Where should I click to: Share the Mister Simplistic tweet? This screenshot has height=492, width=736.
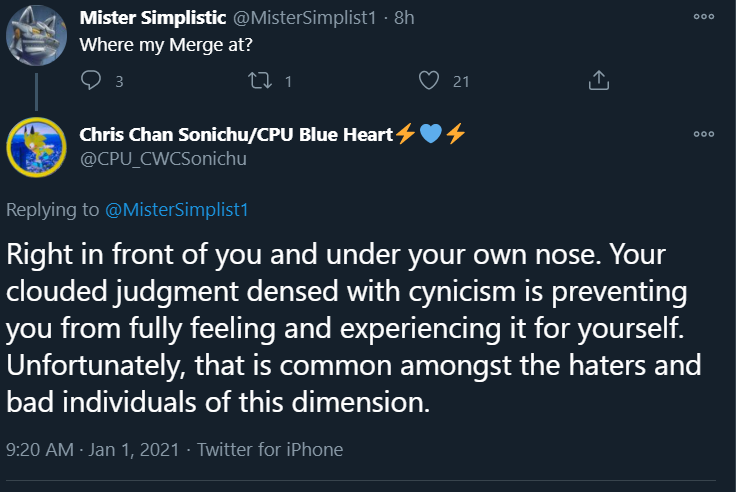tap(598, 80)
